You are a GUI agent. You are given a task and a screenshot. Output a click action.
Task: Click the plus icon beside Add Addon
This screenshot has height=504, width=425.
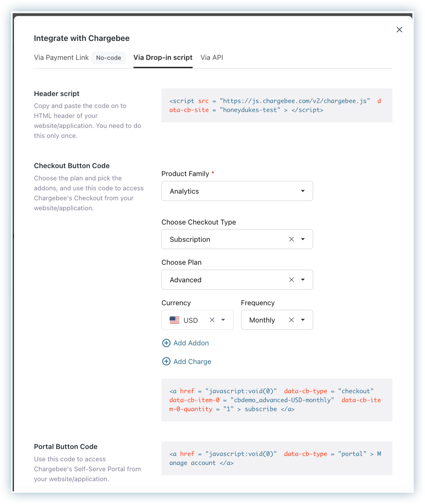pos(166,343)
